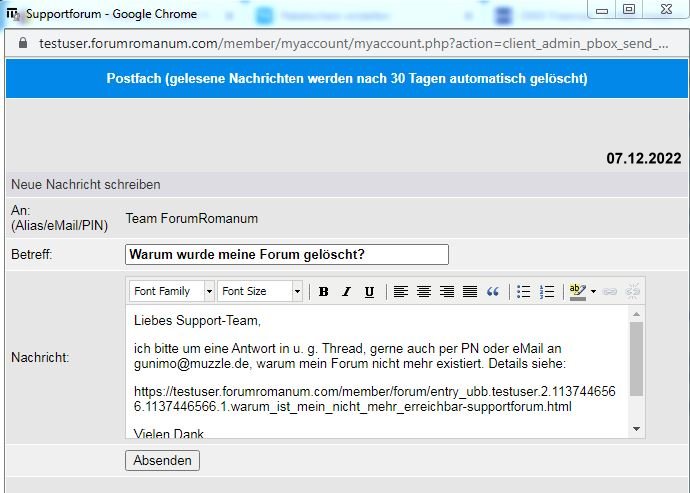Open the Font Family dropdown
The height and width of the screenshot is (493, 690).
[x=172, y=291]
